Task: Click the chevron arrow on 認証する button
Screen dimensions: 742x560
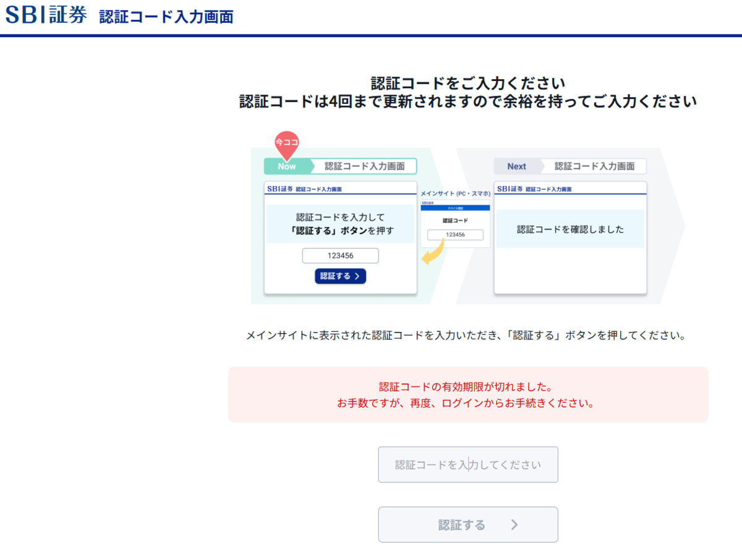Action: click(514, 525)
